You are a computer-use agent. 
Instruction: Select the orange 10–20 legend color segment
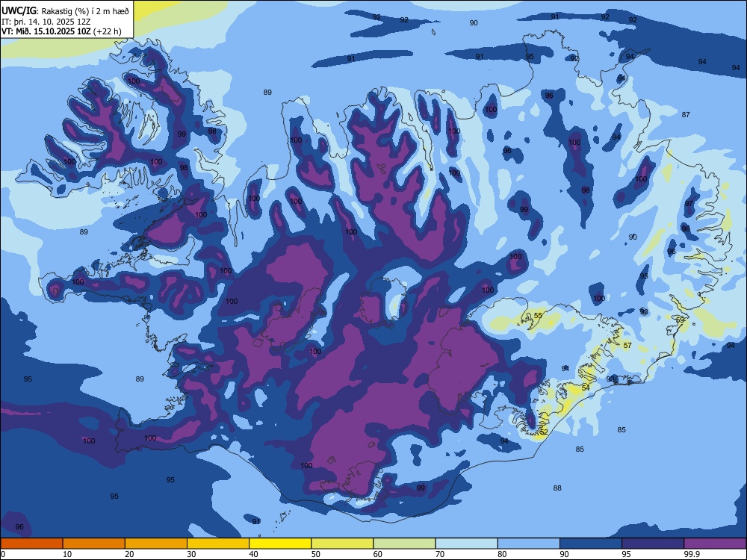[94, 544]
